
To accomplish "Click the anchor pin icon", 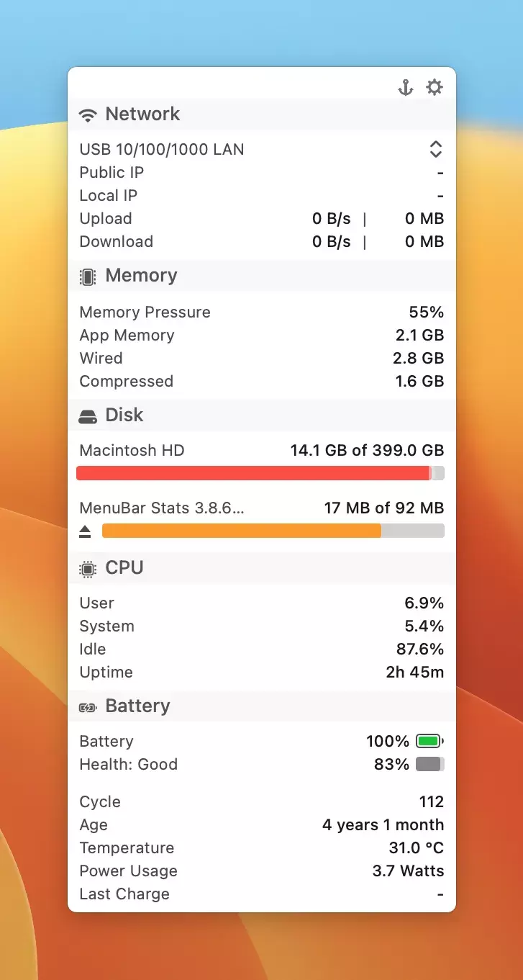I will pyautogui.click(x=406, y=88).
